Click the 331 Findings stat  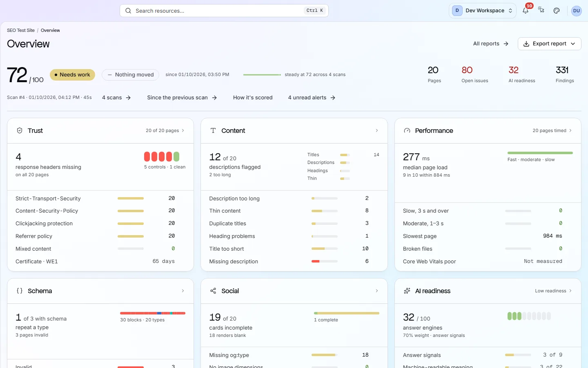[x=565, y=74]
